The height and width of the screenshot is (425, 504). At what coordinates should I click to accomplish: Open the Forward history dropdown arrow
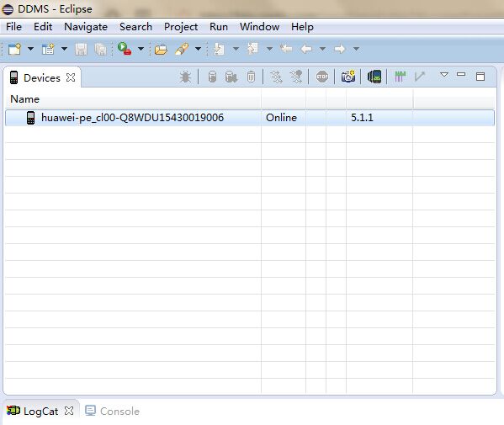[356, 49]
